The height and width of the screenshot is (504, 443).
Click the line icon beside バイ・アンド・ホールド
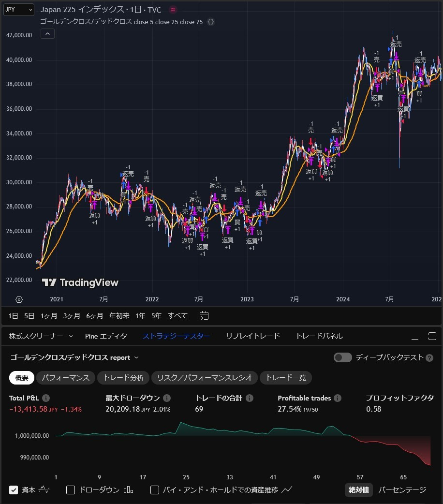[x=287, y=489]
